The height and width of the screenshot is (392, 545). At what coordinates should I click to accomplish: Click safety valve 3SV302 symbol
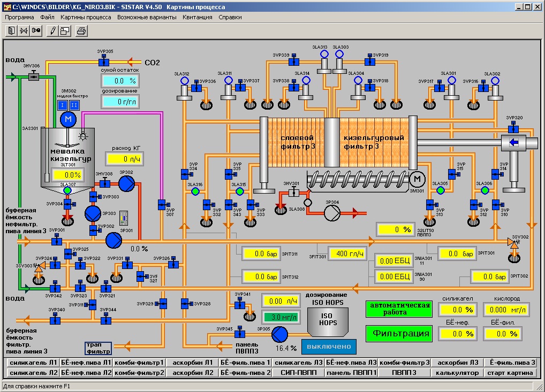pos(513,242)
